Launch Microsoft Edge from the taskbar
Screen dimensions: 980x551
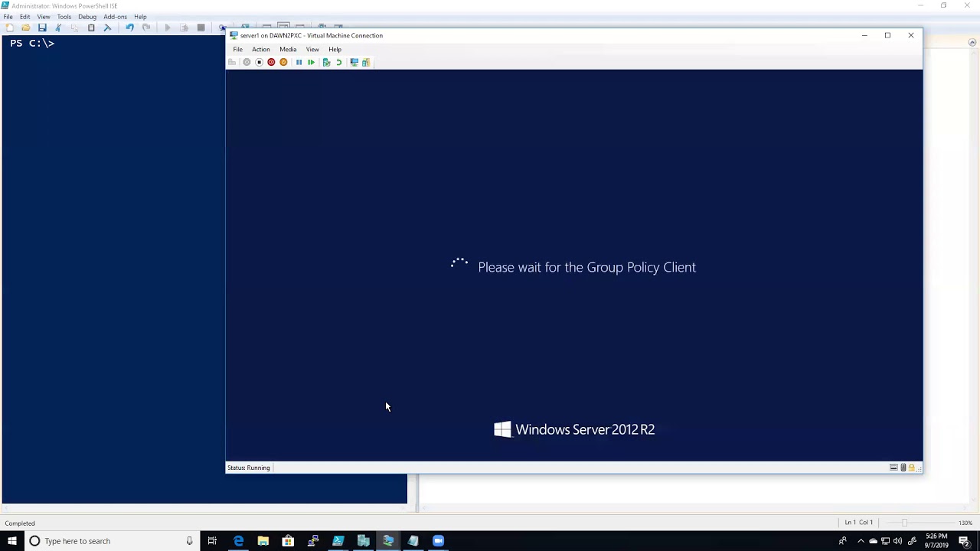[238, 541]
